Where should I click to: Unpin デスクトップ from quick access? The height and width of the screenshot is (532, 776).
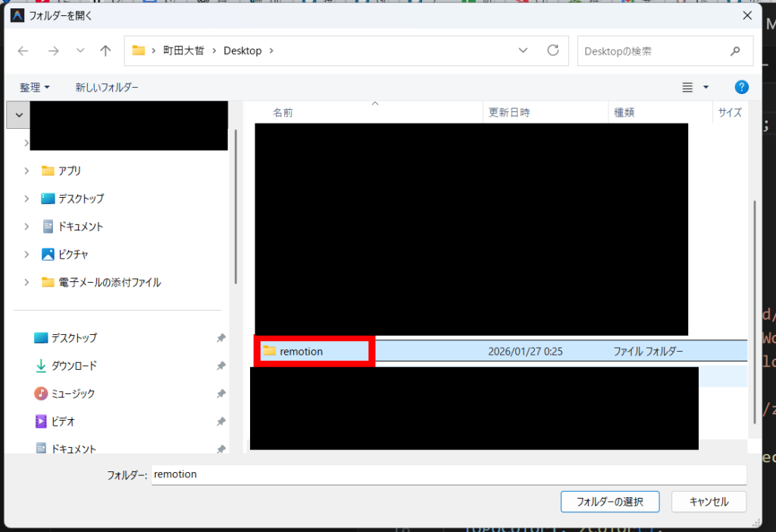(x=221, y=338)
